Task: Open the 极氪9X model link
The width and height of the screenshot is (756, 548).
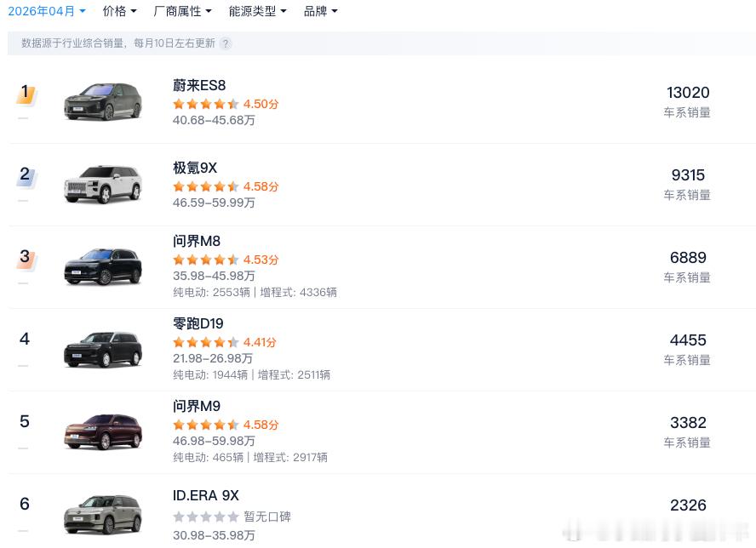Action: coord(195,168)
